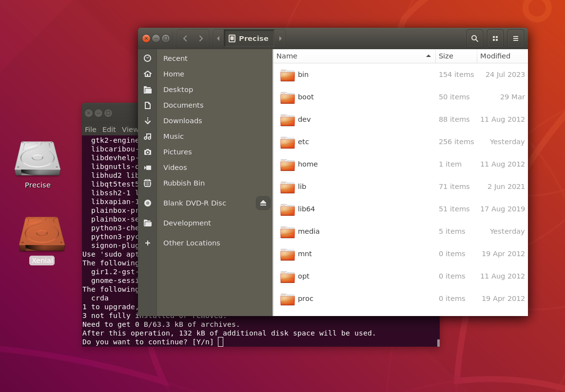Click the Precise path bar button
Viewport: 565px width, 392px height.
coord(249,38)
